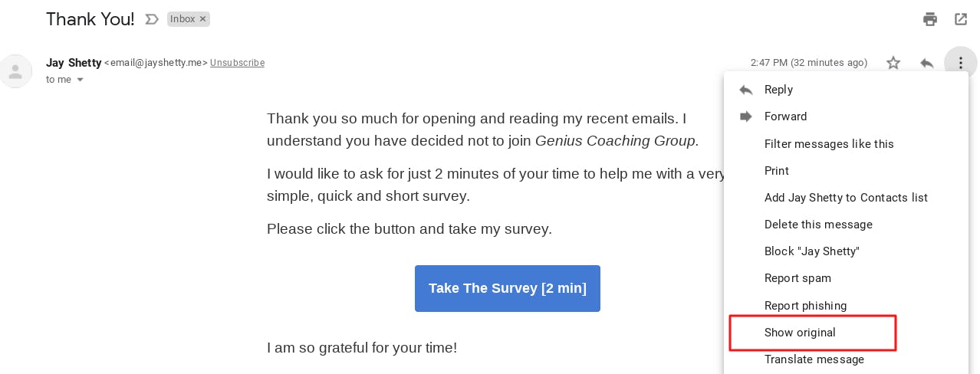Star this message from Jay Shetty
This screenshot has height=374, width=980.
pyautogui.click(x=893, y=63)
